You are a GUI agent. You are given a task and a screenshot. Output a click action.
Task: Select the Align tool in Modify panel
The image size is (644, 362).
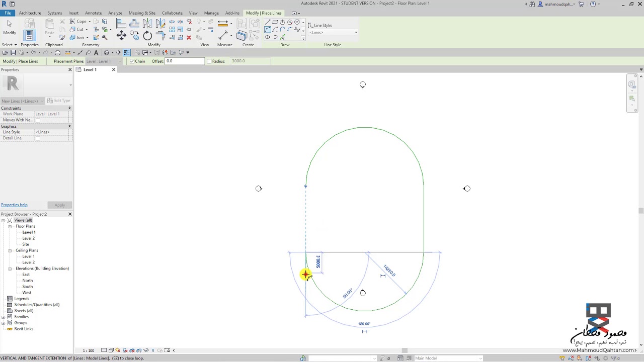tap(121, 23)
